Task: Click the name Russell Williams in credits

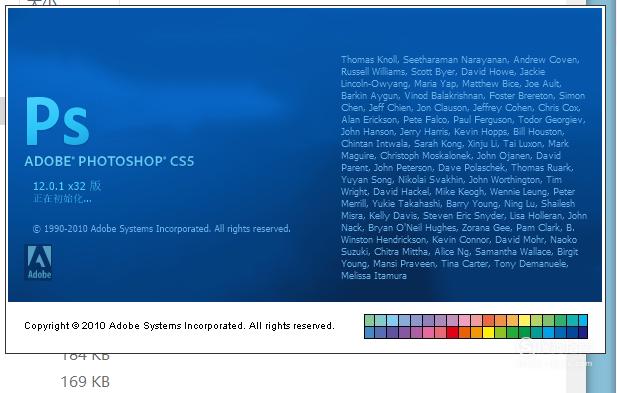Action: pos(373,72)
